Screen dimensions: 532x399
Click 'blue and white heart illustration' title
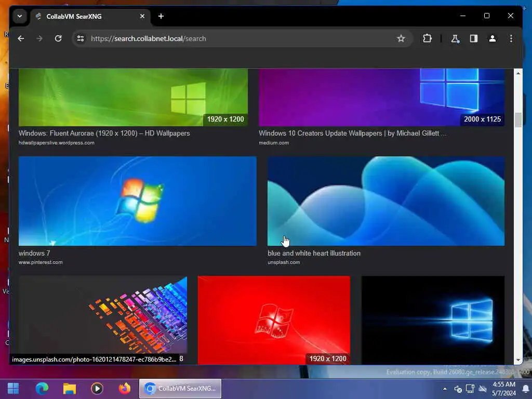click(314, 253)
